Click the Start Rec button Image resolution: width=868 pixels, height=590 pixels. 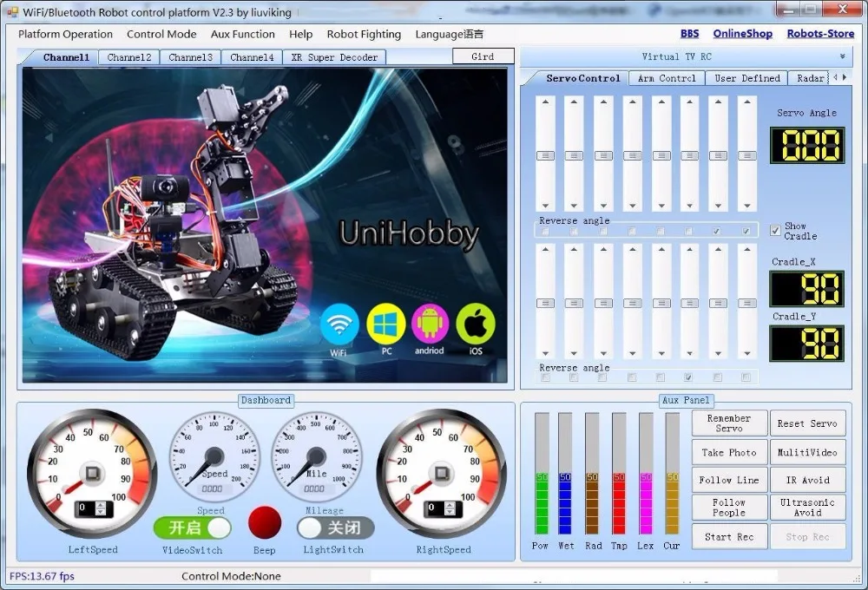(x=729, y=536)
